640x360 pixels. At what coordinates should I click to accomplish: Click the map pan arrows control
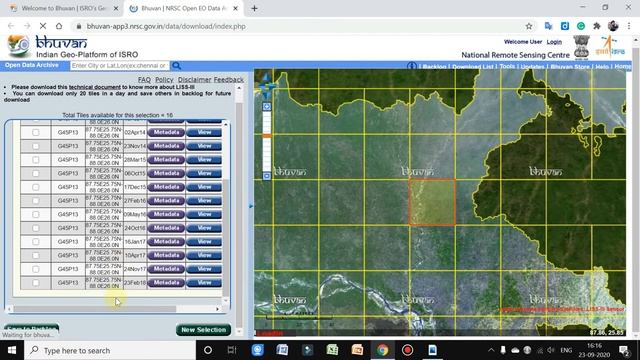coord(267,86)
